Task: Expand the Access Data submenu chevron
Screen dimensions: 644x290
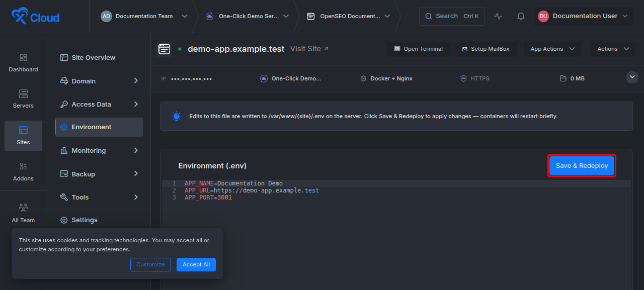Action: pos(136,104)
